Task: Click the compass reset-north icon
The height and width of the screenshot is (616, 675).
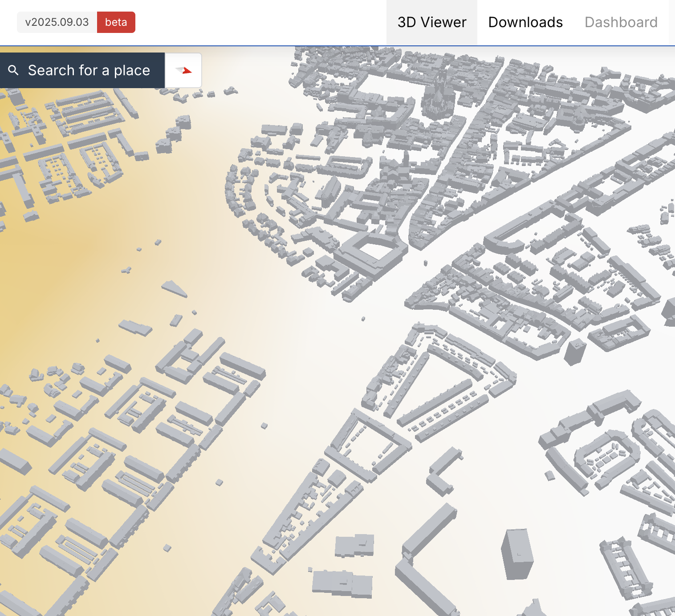Action: pos(183,70)
